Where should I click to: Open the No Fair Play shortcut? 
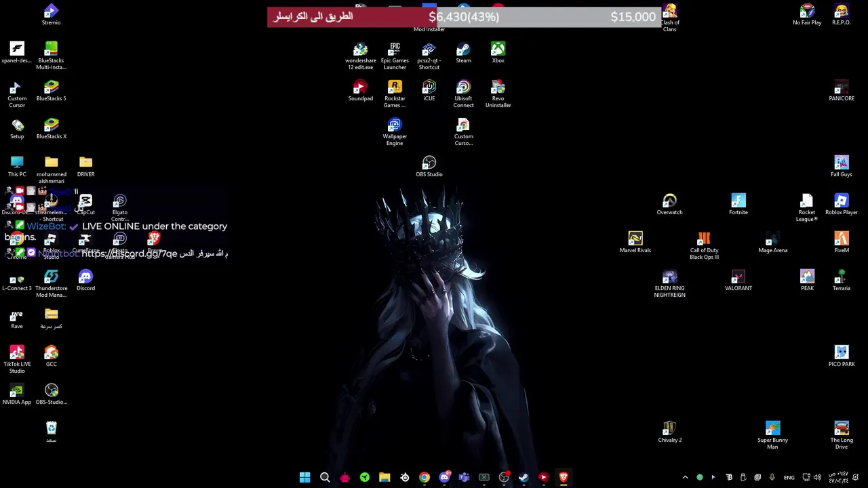(807, 15)
